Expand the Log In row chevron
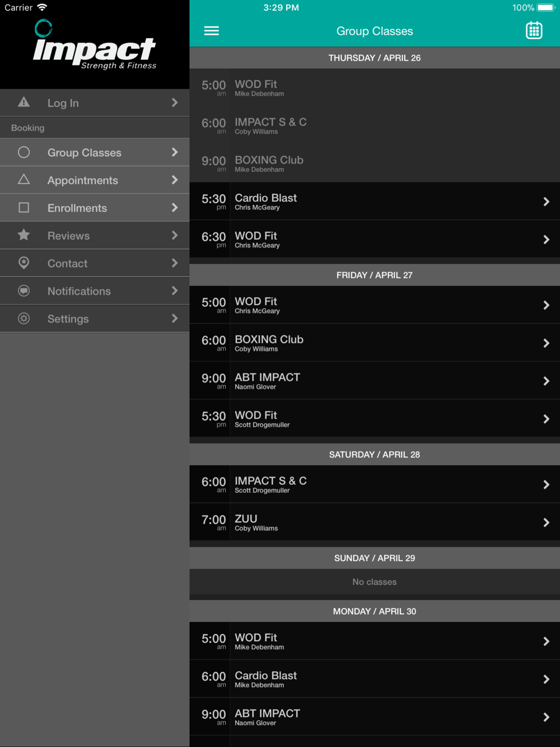This screenshot has width=560, height=747. tap(175, 102)
